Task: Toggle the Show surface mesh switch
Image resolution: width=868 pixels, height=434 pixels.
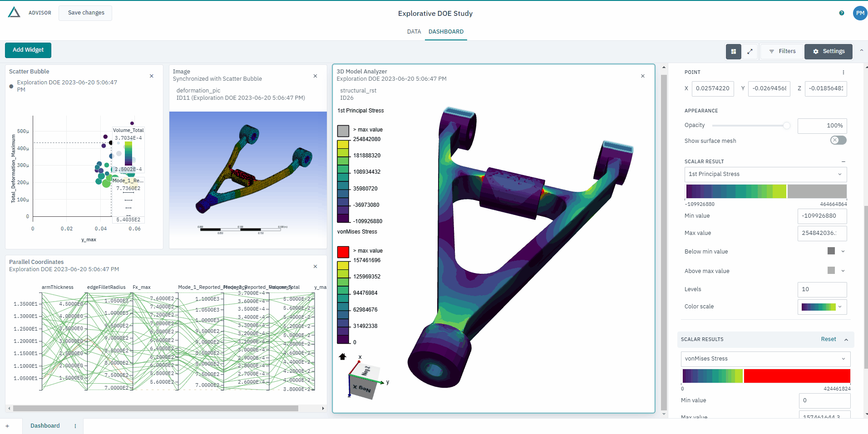Action: tap(838, 141)
